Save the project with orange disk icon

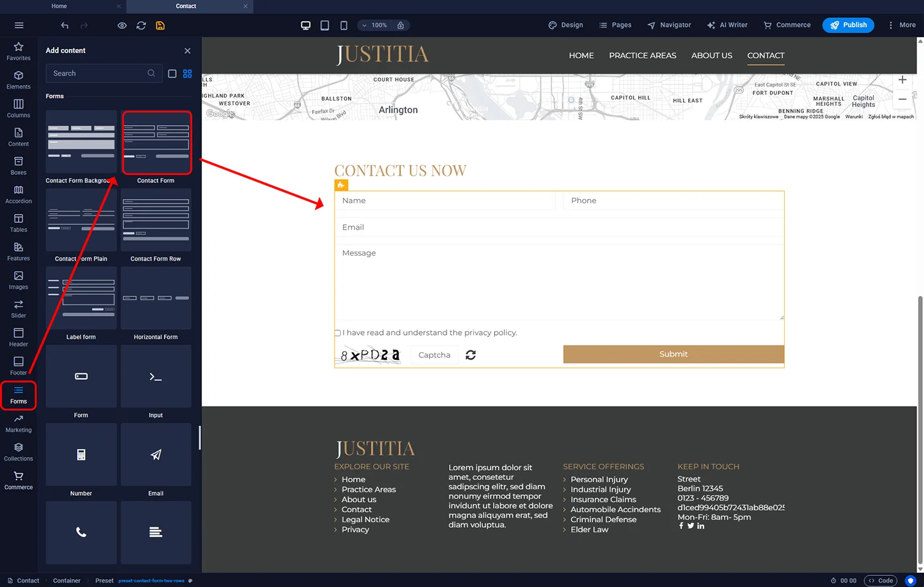[160, 25]
